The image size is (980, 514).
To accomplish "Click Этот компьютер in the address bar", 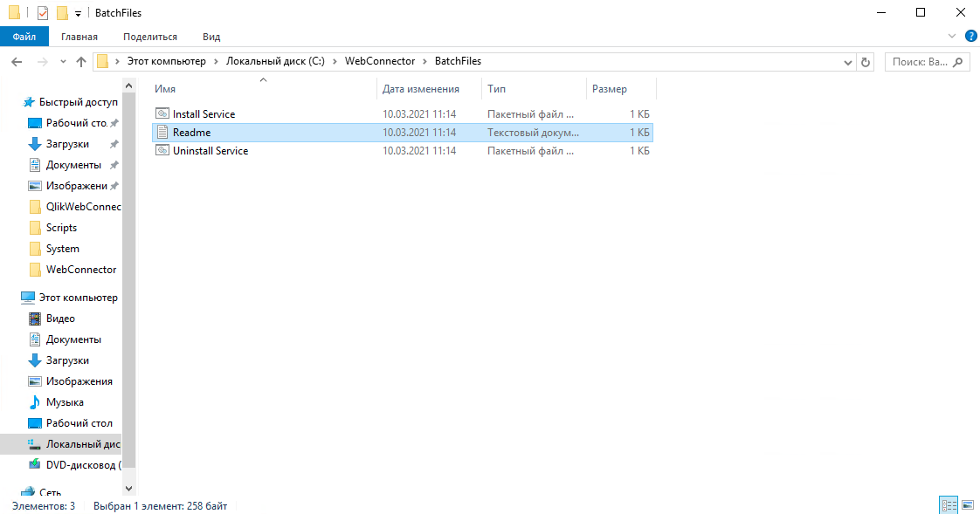I will click(166, 61).
